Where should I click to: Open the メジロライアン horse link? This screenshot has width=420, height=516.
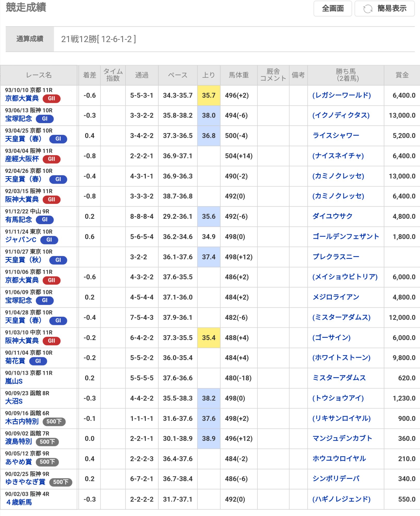point(336,297)
